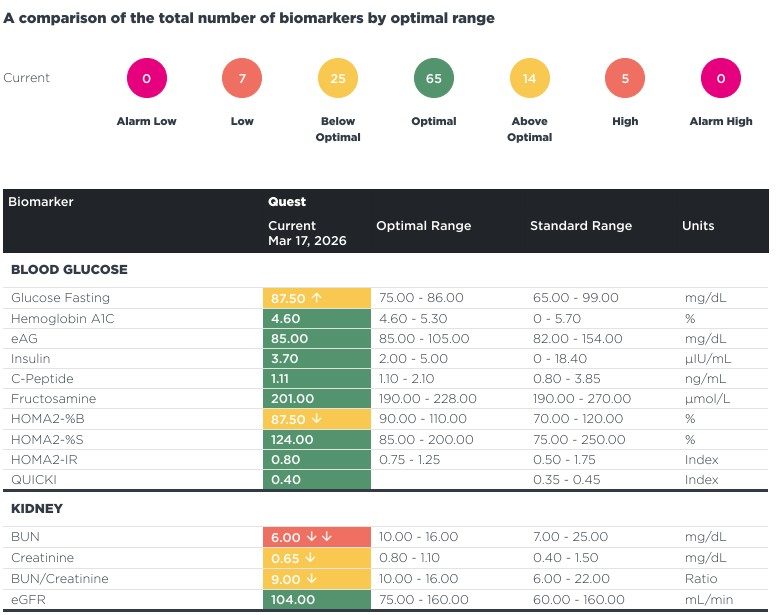Click the report title about biomarkers comparison
This screenshot has height=615, width=781.
tap(249, 18)
